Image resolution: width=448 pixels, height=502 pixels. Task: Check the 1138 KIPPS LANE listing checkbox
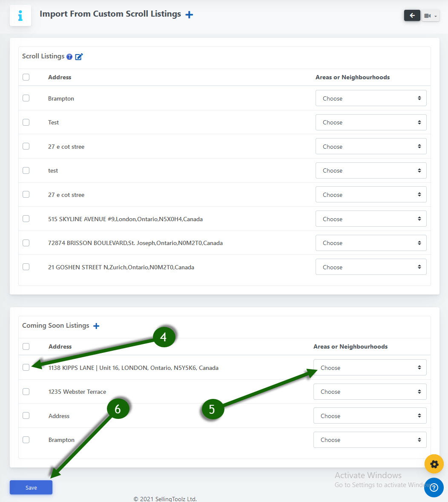click(26, 367)
